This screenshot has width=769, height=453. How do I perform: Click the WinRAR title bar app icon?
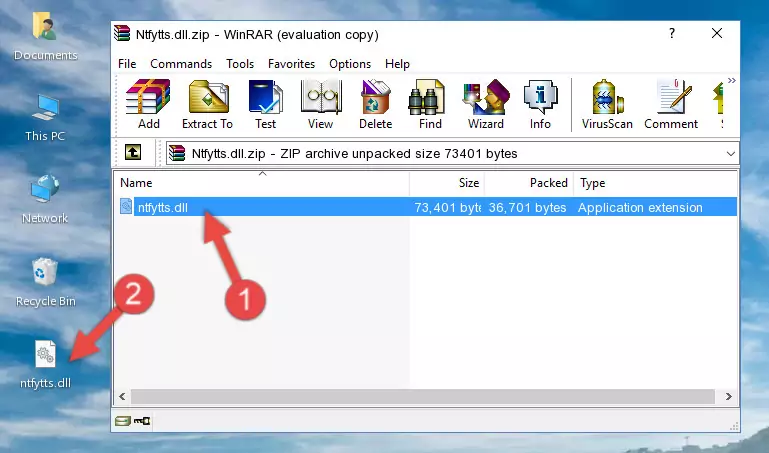click(122, 33)
